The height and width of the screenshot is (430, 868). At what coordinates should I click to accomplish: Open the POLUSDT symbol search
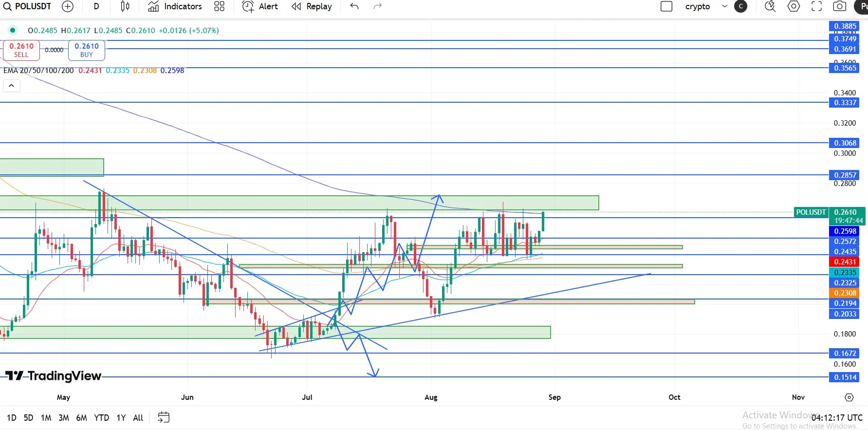(28, 6)
